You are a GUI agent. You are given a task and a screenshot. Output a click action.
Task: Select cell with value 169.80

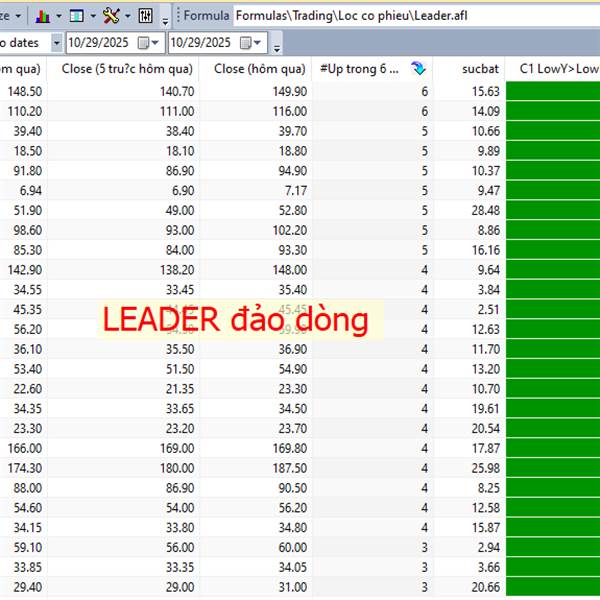tap(255, 448)
